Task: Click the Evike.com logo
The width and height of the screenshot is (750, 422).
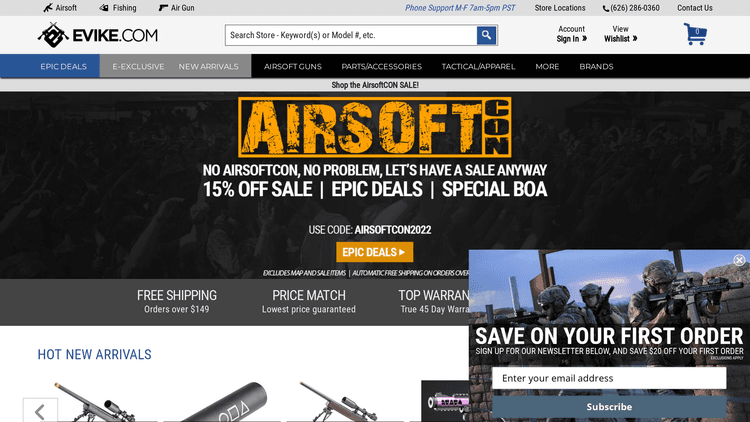Action: 98,35
